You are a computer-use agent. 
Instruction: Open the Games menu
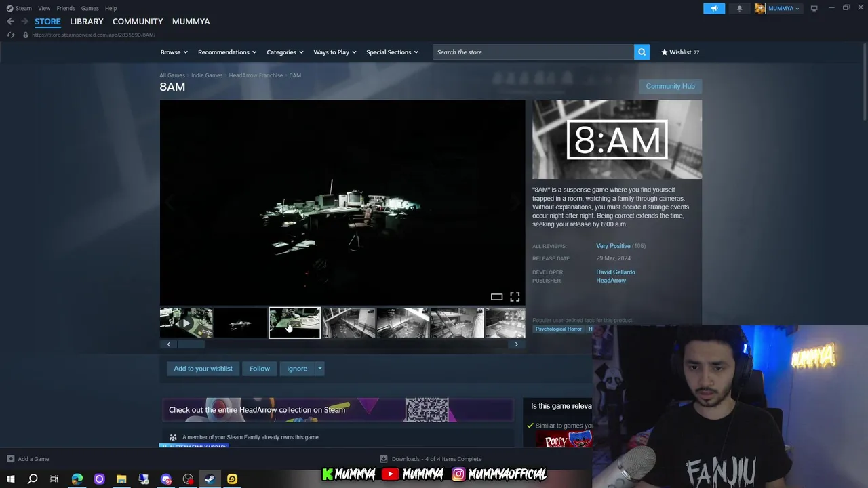click(x=90, y=8)
